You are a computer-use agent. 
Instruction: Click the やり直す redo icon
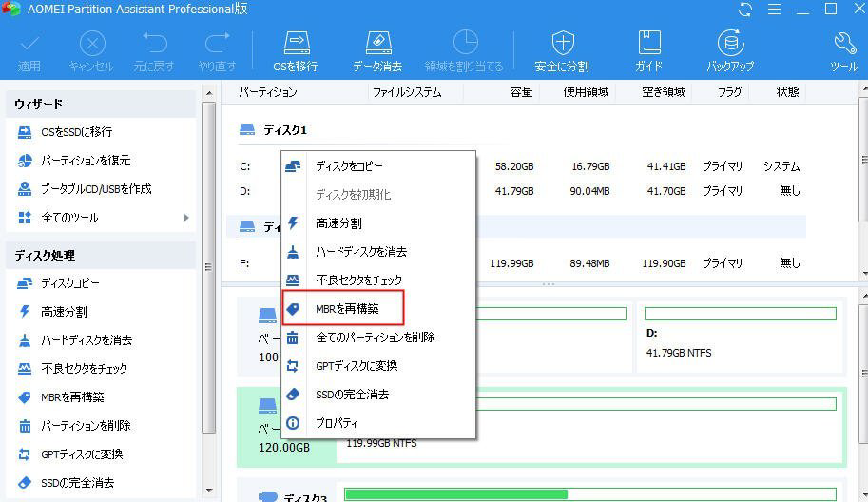coord(217,52)
